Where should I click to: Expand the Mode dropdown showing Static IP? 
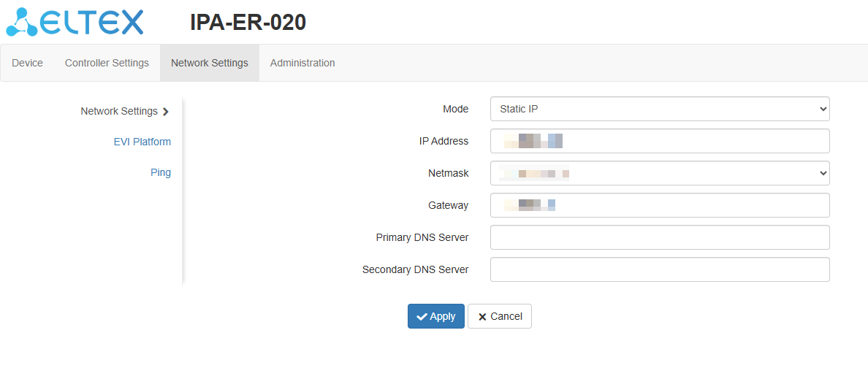[x=660, y=109]
